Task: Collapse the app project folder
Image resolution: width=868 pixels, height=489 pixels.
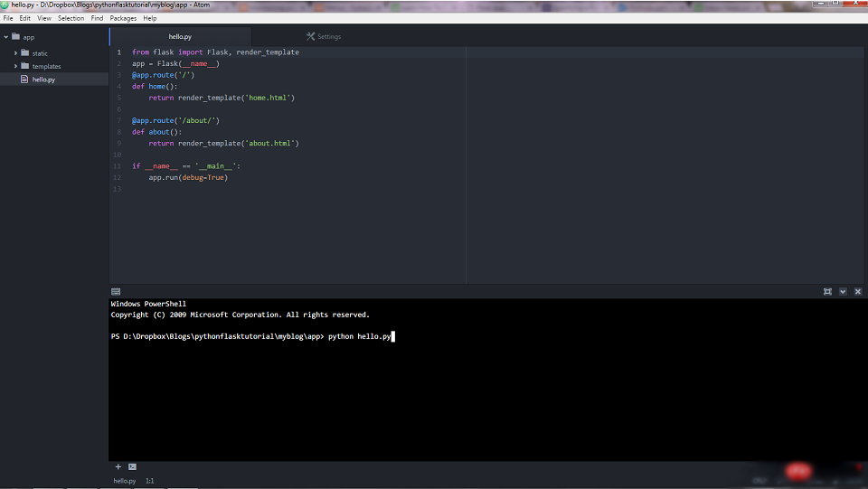Action: coord(6,37)
